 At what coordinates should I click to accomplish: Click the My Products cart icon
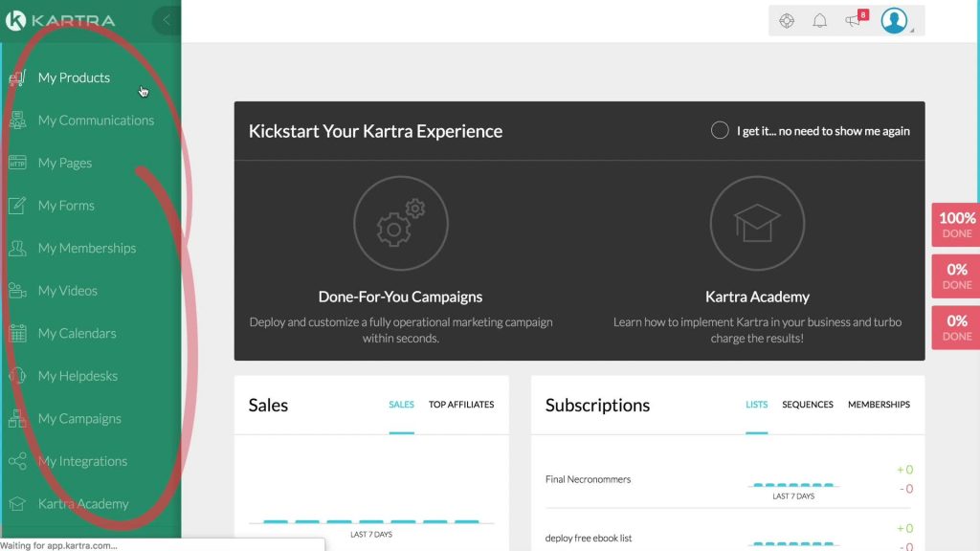(17, 77)
